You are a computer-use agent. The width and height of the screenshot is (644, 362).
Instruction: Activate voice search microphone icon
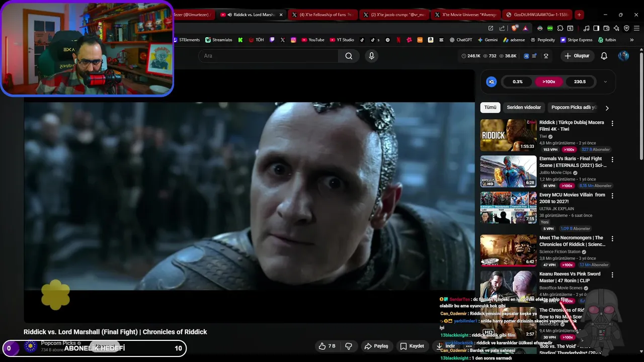pos(372,56)
